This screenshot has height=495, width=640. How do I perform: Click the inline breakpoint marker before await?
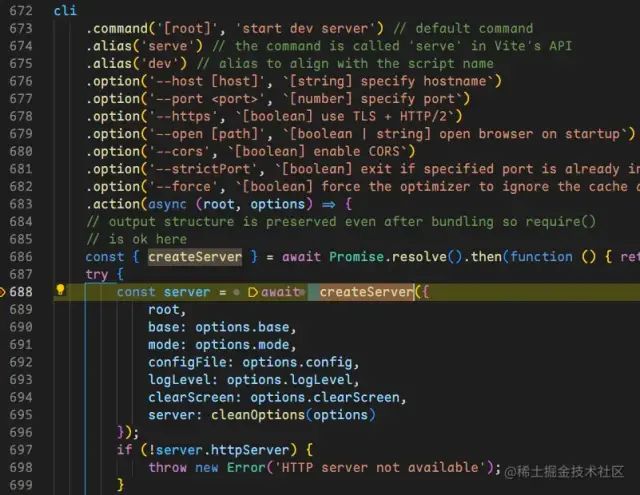[x=253, y=292]
